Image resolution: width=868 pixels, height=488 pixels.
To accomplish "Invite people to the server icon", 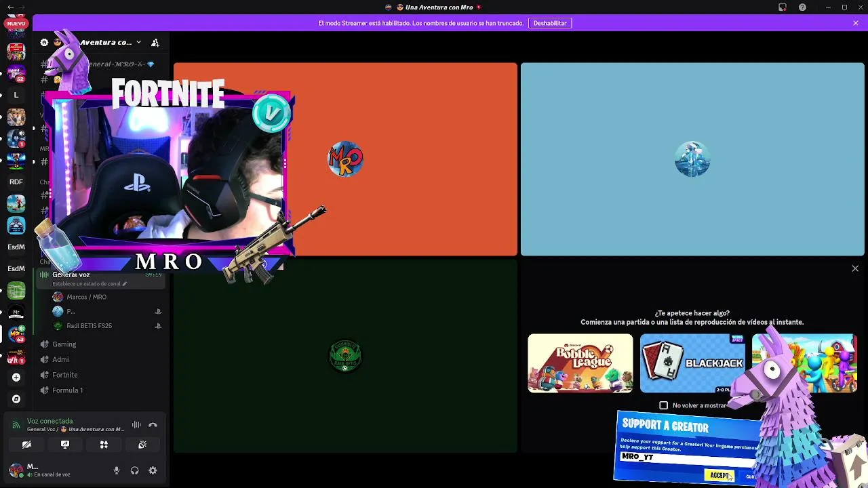I will point(155,42).
